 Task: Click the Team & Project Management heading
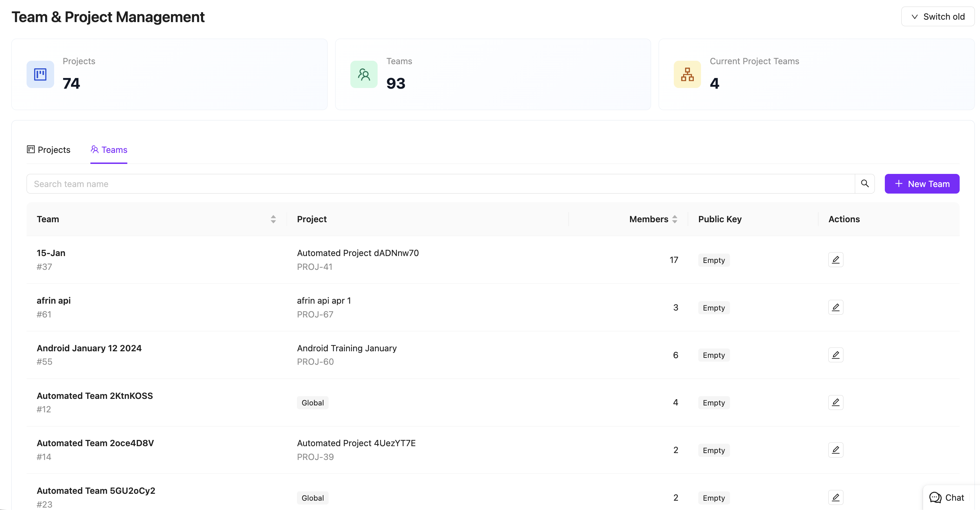click(108, 17)
